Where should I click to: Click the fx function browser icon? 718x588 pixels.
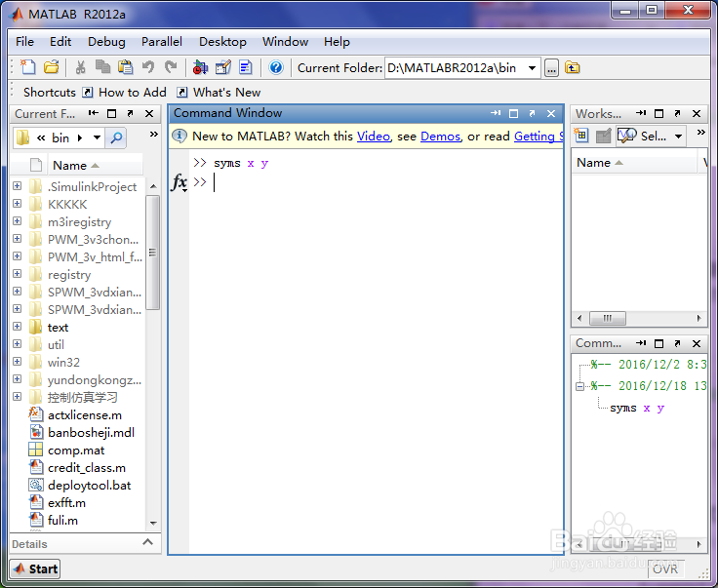point(179,182)
